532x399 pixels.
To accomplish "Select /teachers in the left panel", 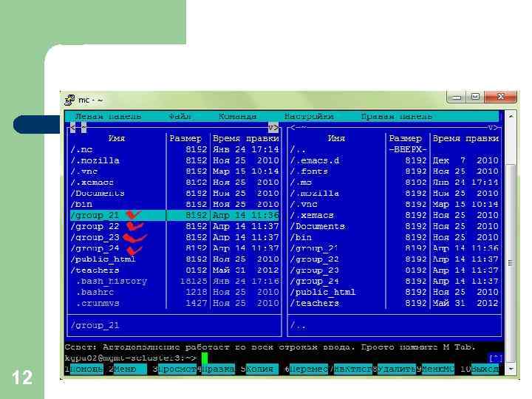I will [174, 270].
